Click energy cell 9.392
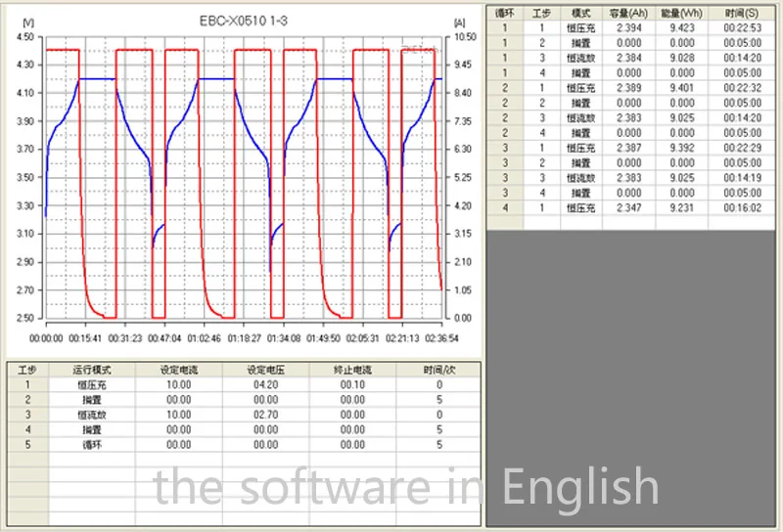This screenshot has width=783, height=532. pyautogui.click(x=681, y=148)
